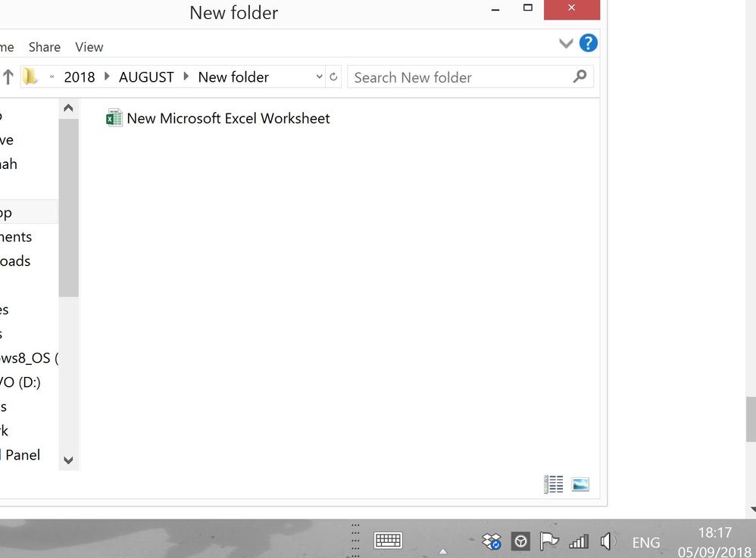
Task: Switch to Details view layout
Action: (554, 485)
